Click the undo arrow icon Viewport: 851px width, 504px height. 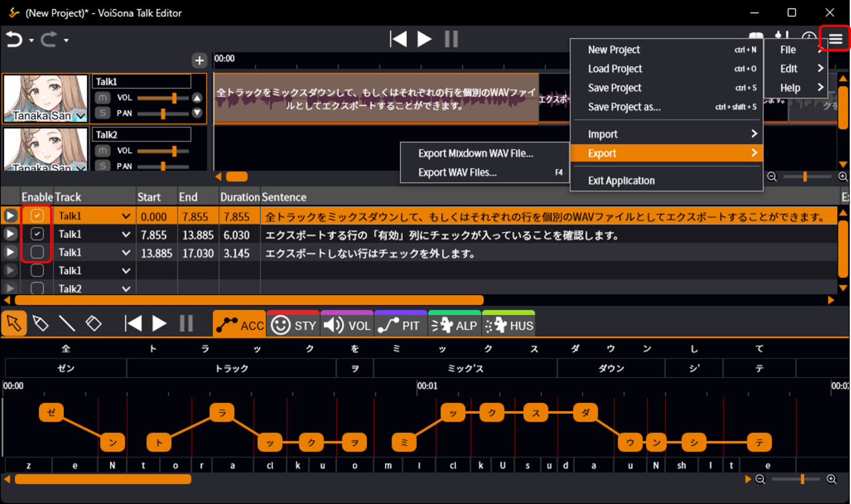[15, 40]
